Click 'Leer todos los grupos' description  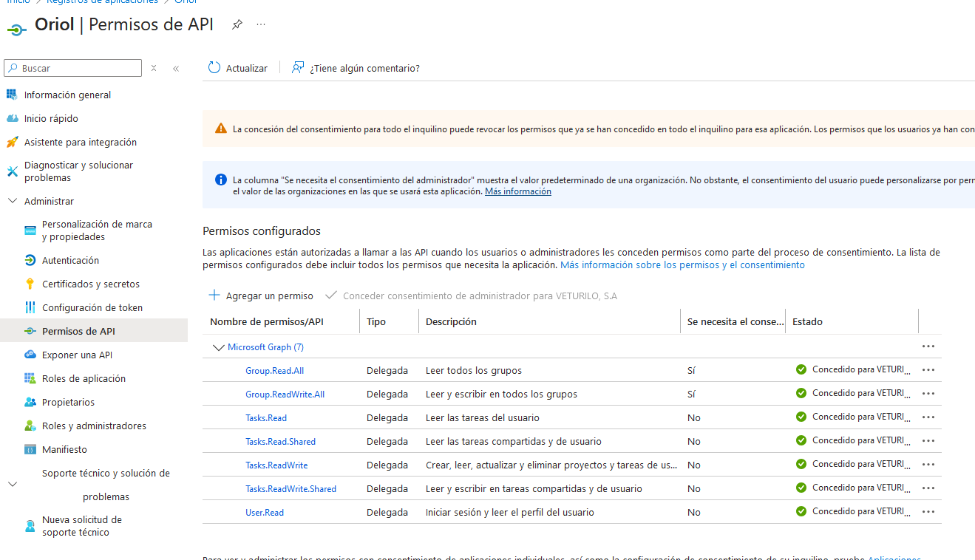coord(474,371)
